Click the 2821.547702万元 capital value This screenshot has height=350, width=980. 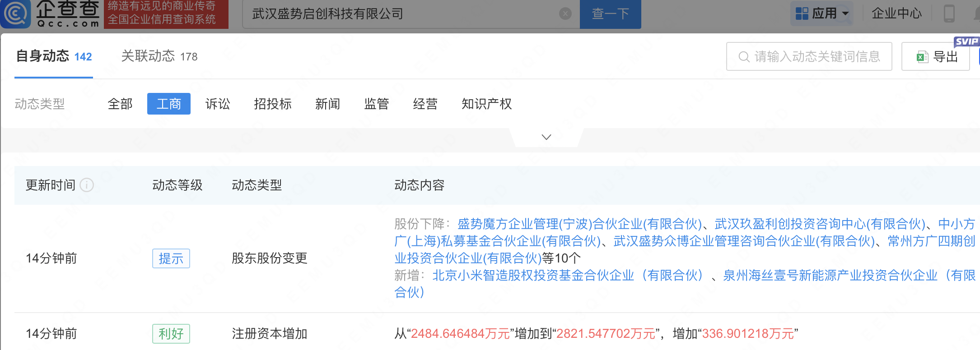click(606, 334)
